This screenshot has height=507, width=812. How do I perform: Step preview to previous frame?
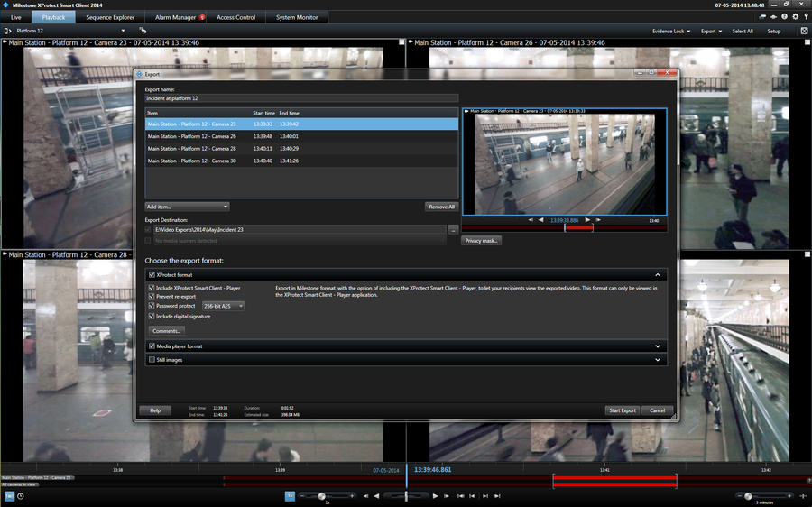tap(531, 220)
